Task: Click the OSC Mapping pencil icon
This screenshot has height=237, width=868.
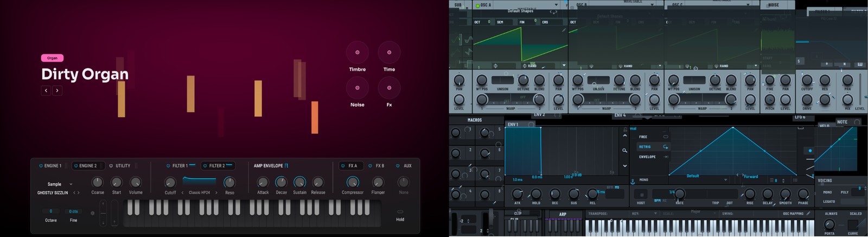Action: pyautogui.click(x=808, y=214)
